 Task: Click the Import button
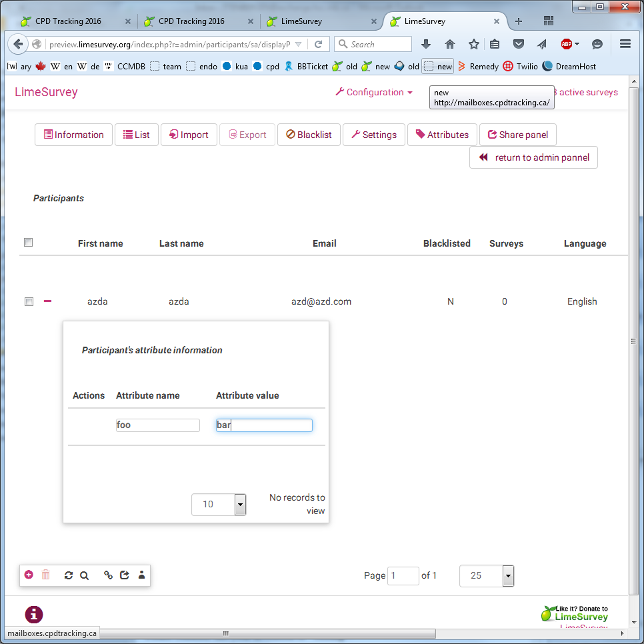point(189,135)
